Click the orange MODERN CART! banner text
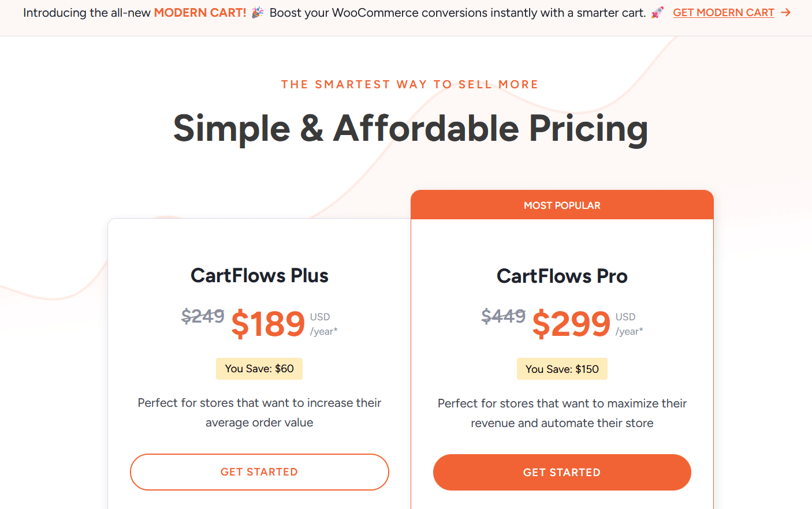812x509 pixels. [x=200, y=13]
